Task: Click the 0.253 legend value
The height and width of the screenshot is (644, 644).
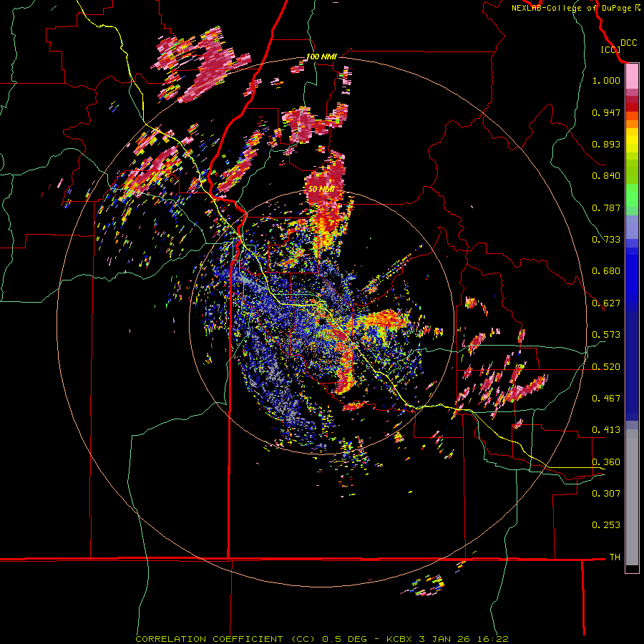Action: [x=606, y=525]
